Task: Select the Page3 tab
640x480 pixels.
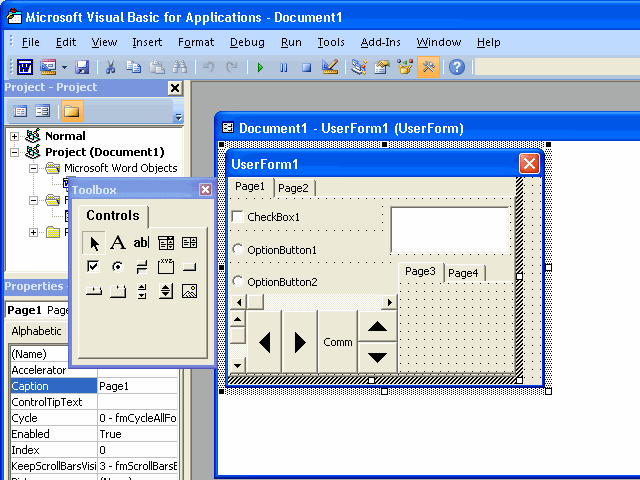Action: point(421,271)
